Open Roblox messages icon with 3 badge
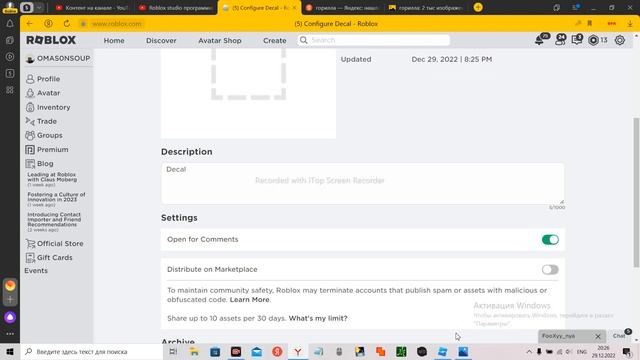Viewport: 640px width, 360px height. (x=577, y=40)
